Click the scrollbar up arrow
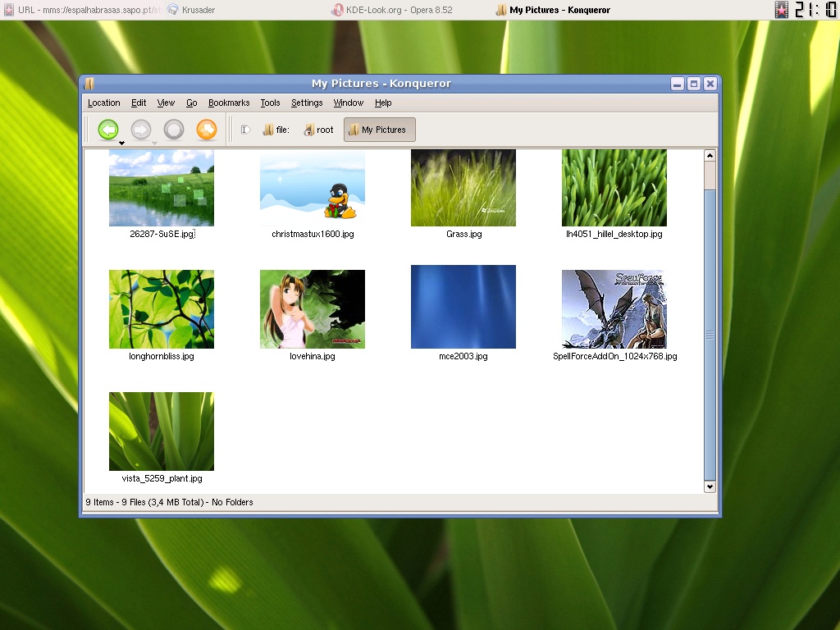The width and height of the screenshot is (840, 630). click(x=710, y=155)
